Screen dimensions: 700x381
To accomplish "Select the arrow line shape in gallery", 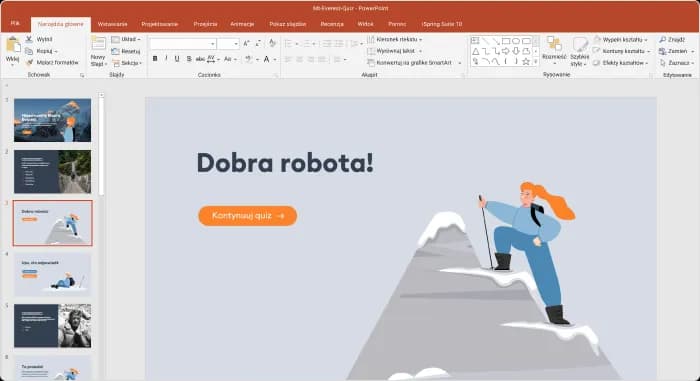I will click(496, 41).
